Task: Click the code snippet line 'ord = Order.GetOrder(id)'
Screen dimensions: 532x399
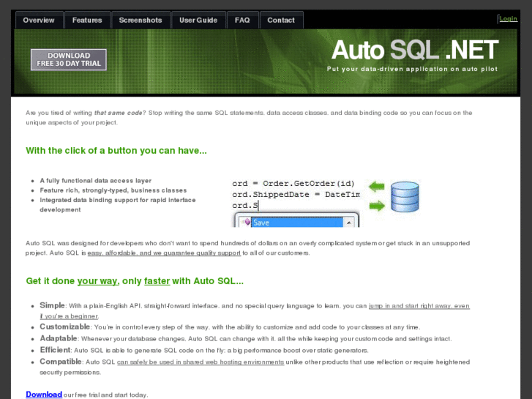Action: click(293, 184)
